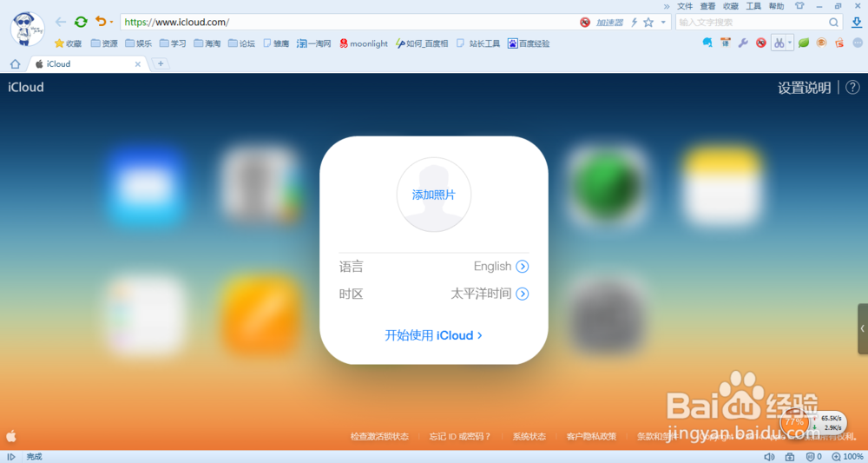Click the 收藏 star favorites button

(x=68, y=43)
